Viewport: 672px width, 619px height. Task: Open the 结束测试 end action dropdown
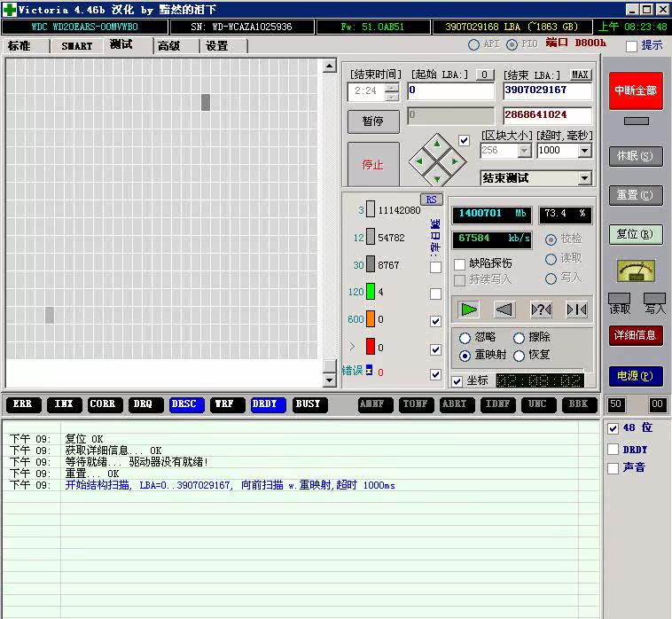pyautogui.click(x=584, y=178)
